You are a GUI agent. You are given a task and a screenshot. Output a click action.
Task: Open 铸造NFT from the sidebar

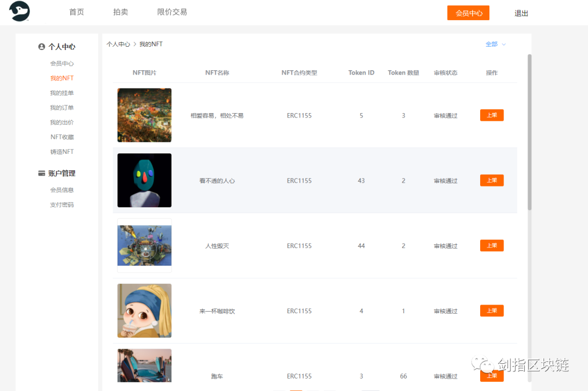(x=62, y=151)
